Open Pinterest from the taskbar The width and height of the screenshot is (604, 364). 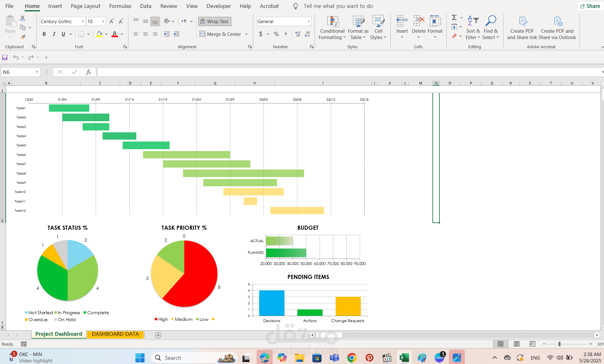click(x=369, y=358)
